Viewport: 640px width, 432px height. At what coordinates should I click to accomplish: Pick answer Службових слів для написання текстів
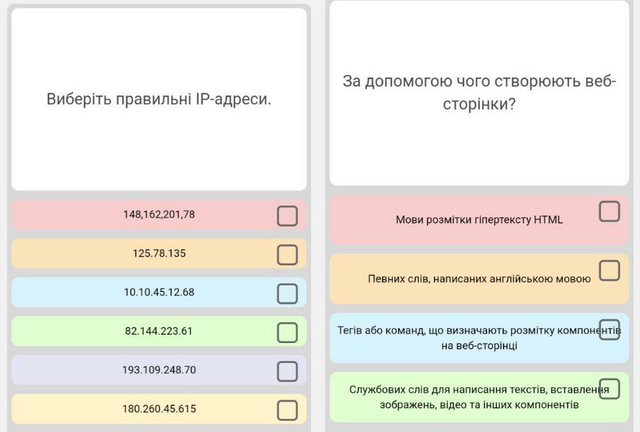tap(479, 397)
